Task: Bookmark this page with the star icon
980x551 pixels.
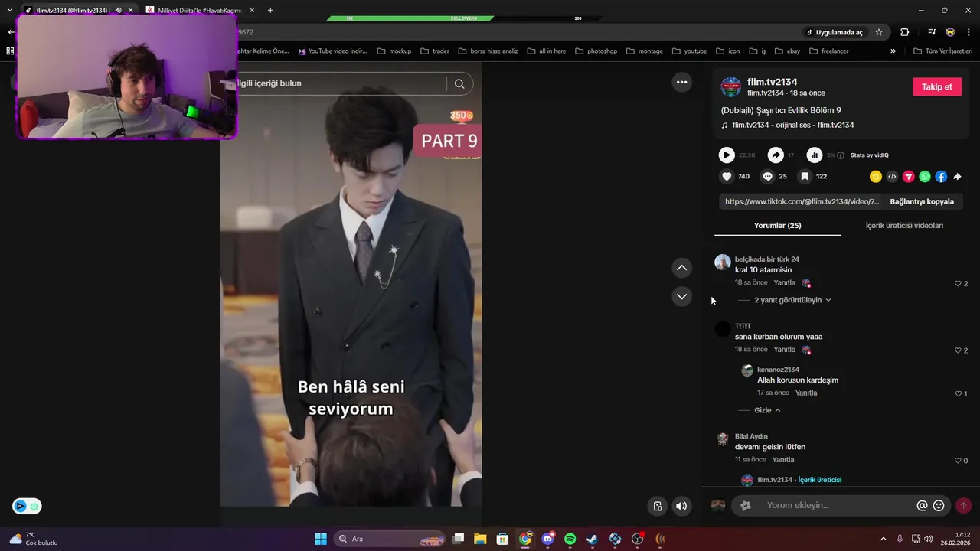Action: click(879, 32)
